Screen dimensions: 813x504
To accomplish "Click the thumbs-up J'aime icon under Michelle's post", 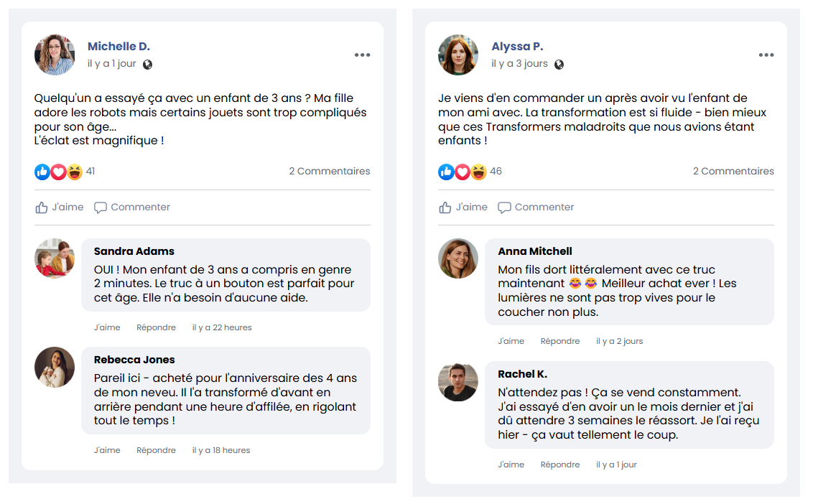I will tap(42, 207).
